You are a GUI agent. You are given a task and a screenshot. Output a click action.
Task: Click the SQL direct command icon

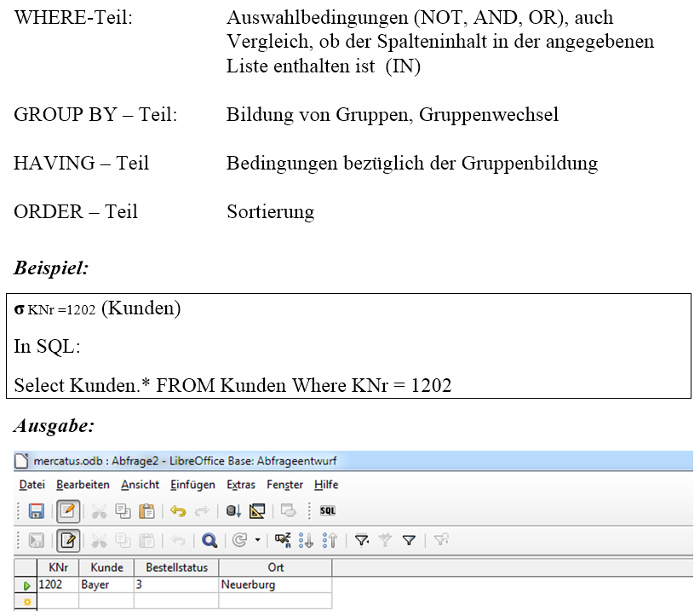327,511
